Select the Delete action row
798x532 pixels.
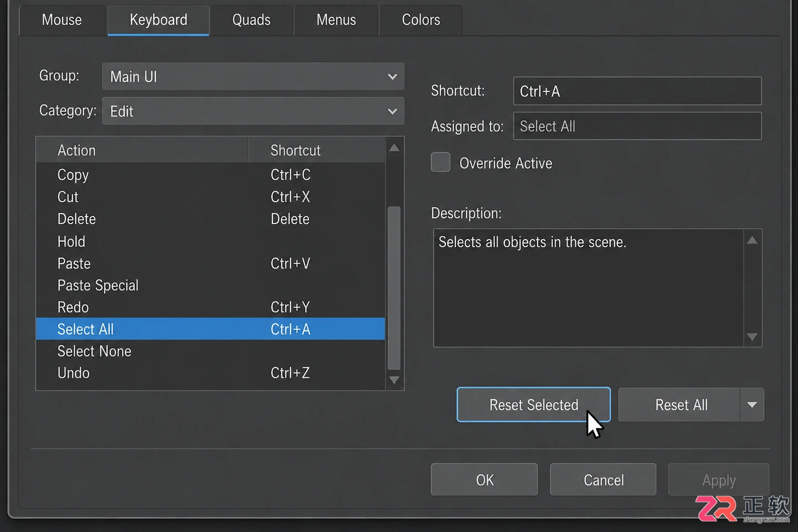point(211,219)
